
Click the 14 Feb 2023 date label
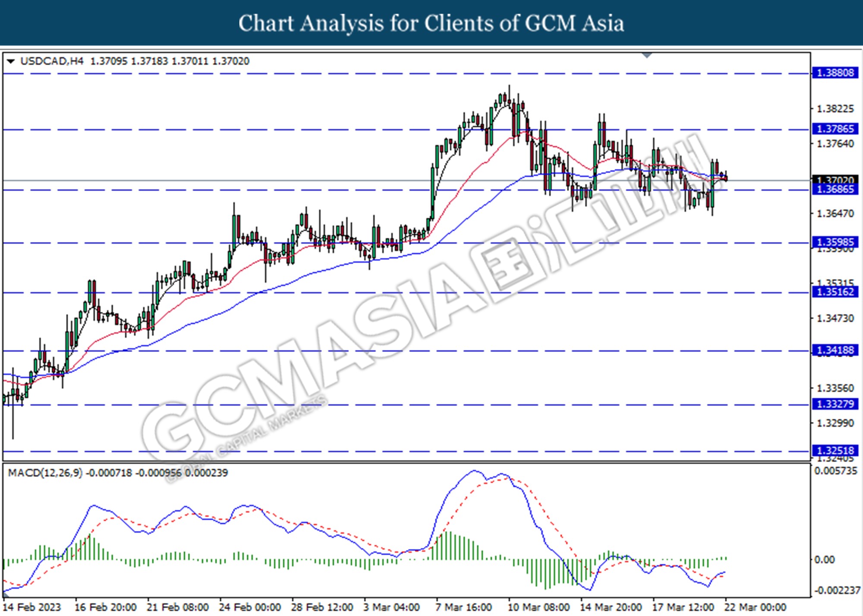pos(31,607)
